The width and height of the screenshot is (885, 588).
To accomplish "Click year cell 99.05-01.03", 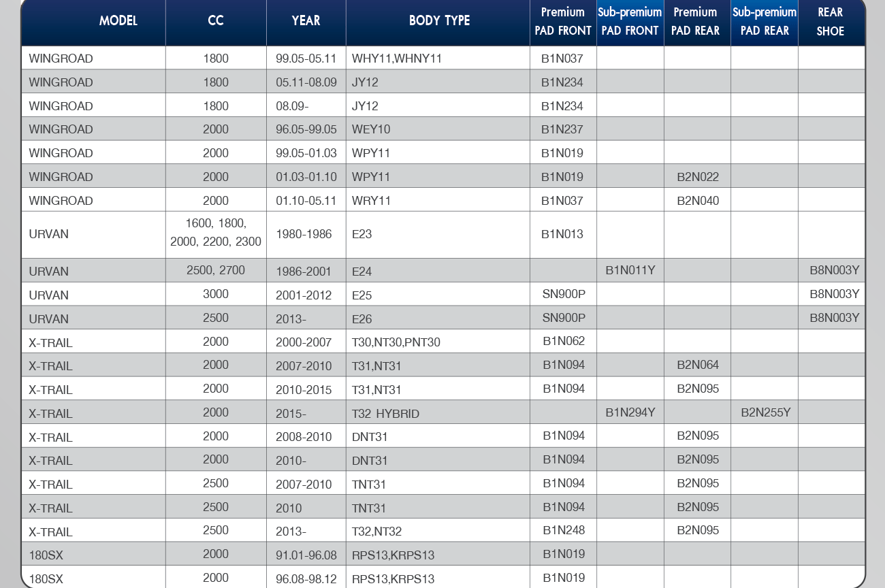I will 306,153.
